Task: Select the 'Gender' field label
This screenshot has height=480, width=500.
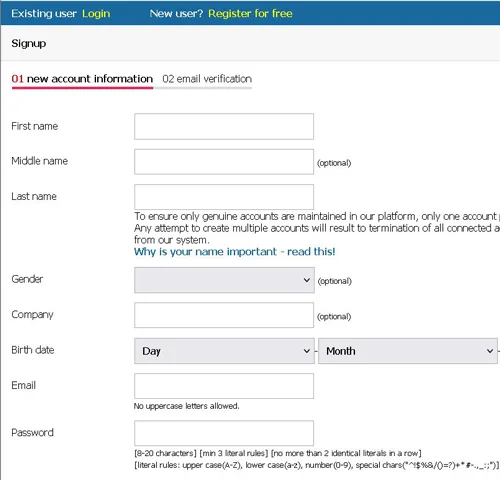Action: tap(27, 279)
